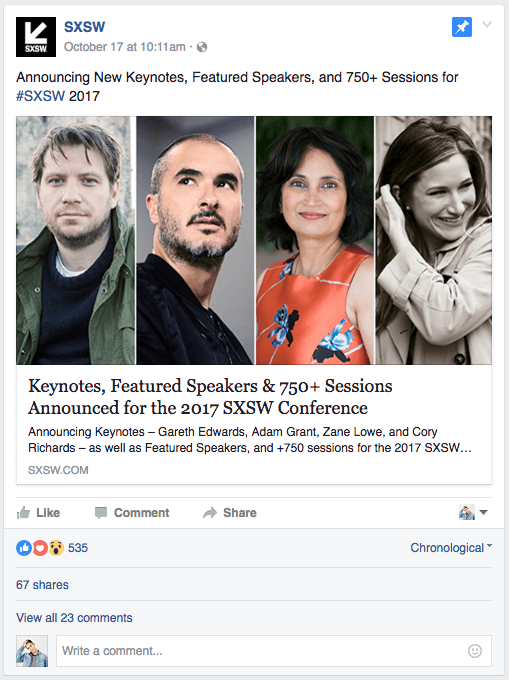Viewport: 509px width, 680px height.
Task: Open the emoji picker smiley icon
Action: pyautogui.click(x=475, y=651)
